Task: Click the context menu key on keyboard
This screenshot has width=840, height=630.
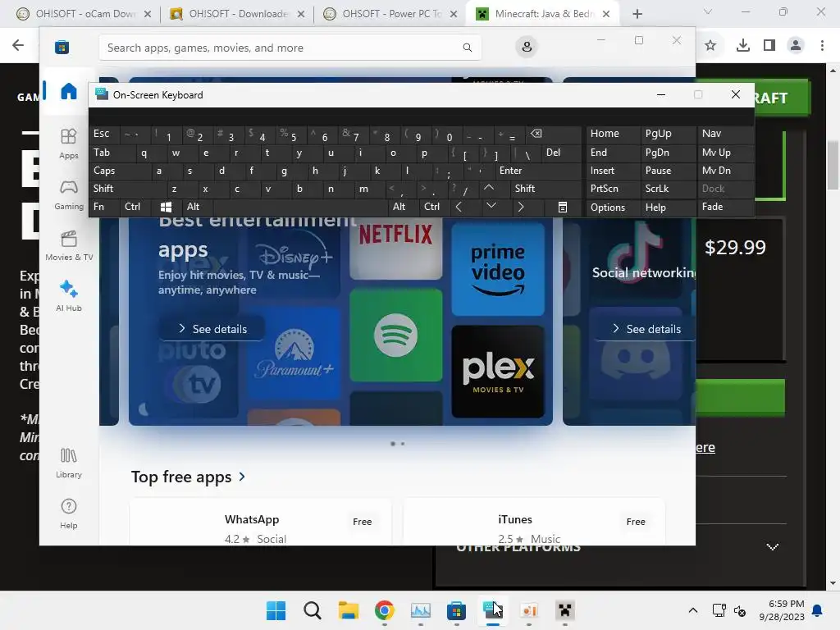Action: tap(563, 207)
